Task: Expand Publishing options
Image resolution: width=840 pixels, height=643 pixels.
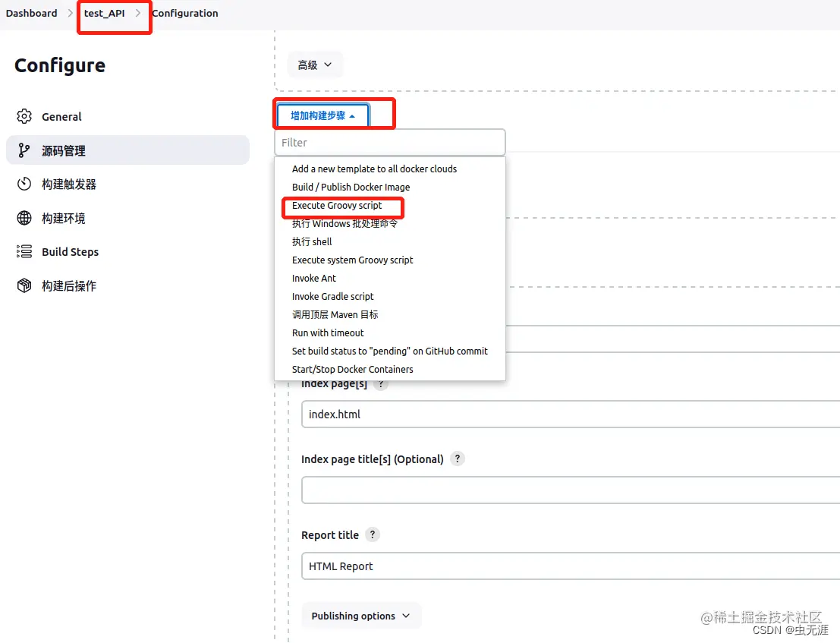Action: [361, 616]
